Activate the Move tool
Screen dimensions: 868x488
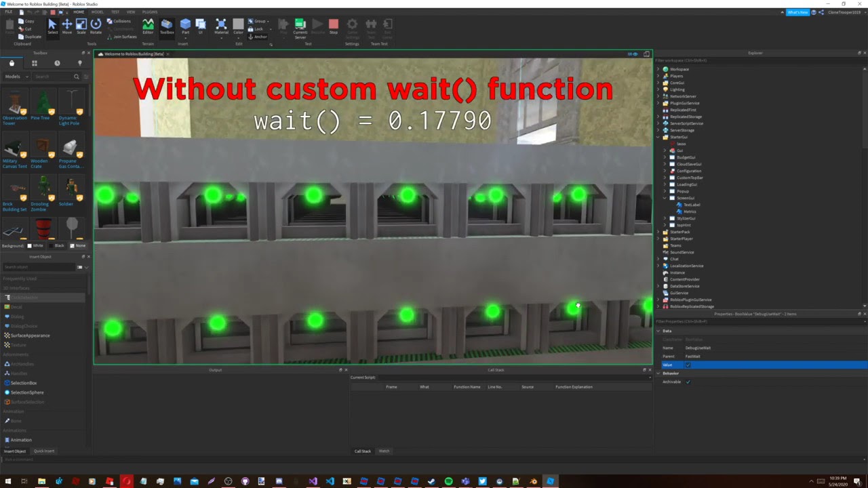point(66,26)
